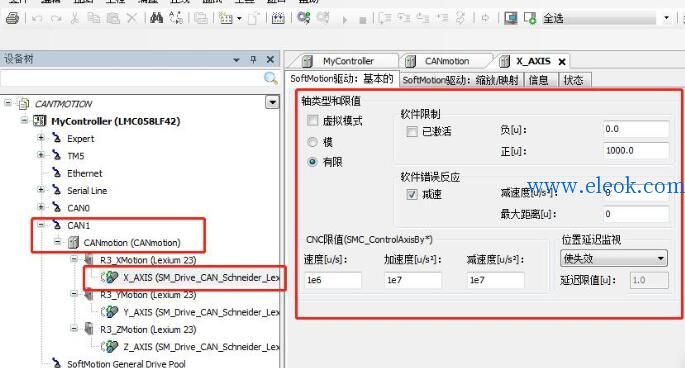Click the Find and Replace icon

click(176, 18)
